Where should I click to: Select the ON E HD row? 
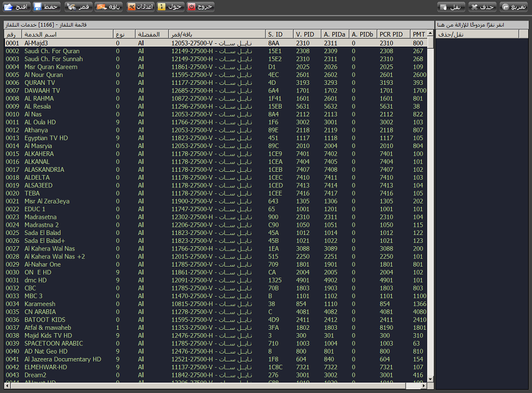pyautogui.click(x=216, y=273)
